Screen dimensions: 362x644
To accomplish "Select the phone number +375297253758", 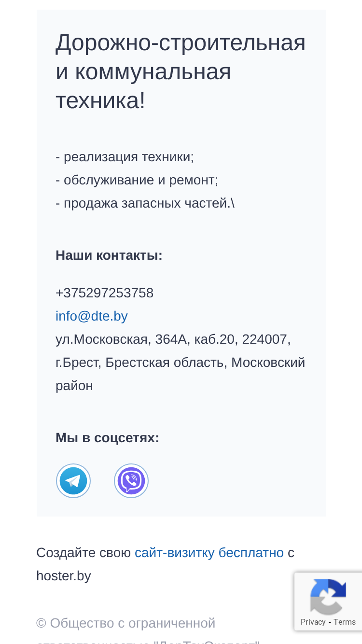I will [x=104, y=293].
